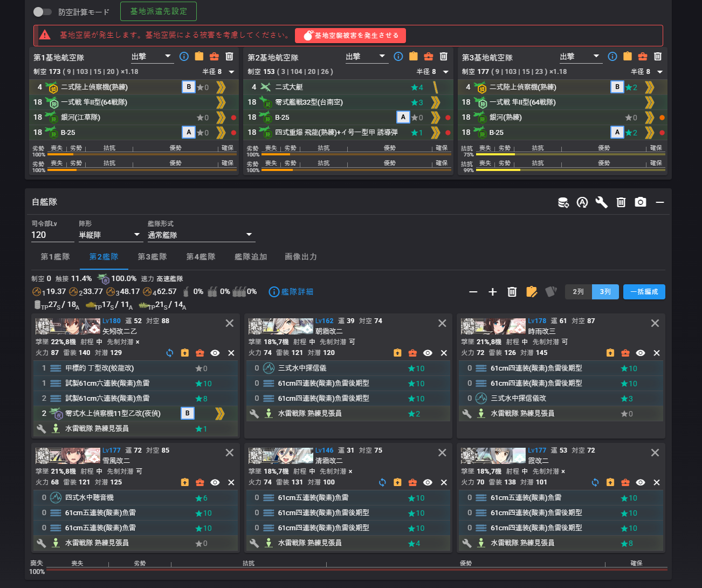Click the camera screenshot icon in 自艦隊 header
702x588 pixels.
point(640,202)
